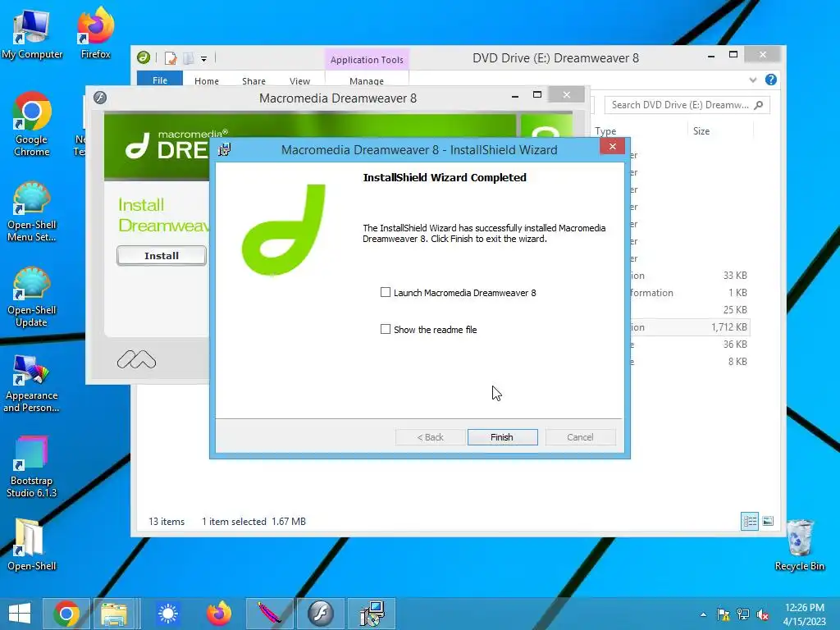The width and height of the screenshot is (840, 630).
Task: Select the 1,712 KB file row
Action: [x=689, y=326]
